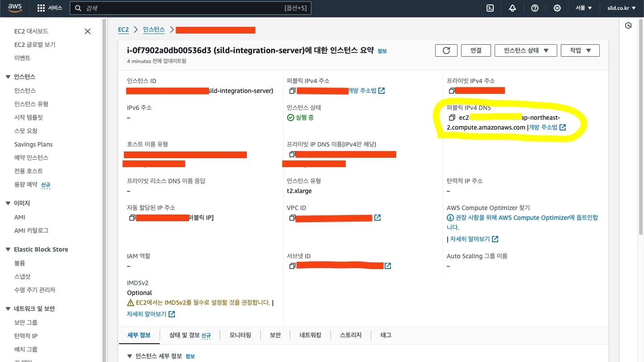Launch the CloudShell terminal icon
Image resolution: width=644 pixels, height=362 pixels.
coord(490,8)
